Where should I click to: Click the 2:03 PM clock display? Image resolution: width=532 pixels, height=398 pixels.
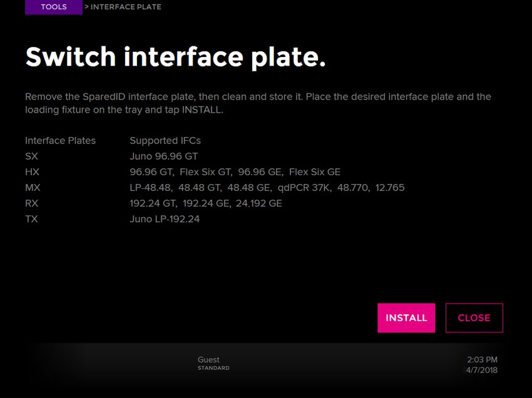(482, 360)
